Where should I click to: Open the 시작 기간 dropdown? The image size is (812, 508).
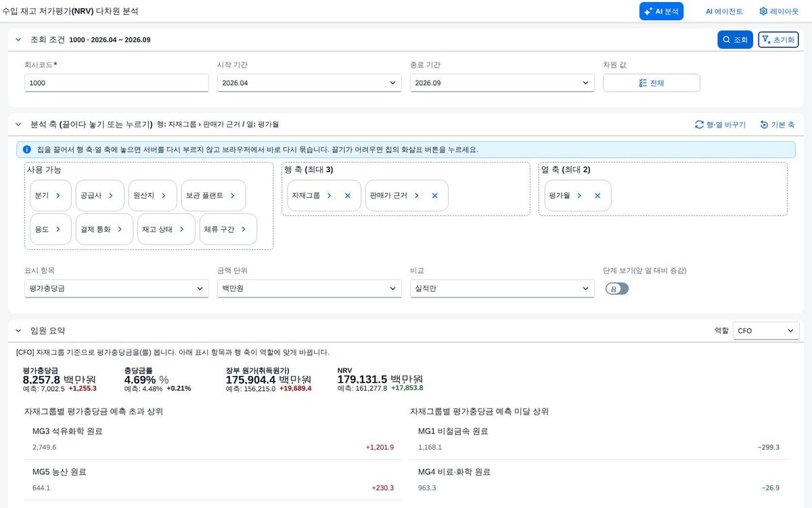pos(309,83)
